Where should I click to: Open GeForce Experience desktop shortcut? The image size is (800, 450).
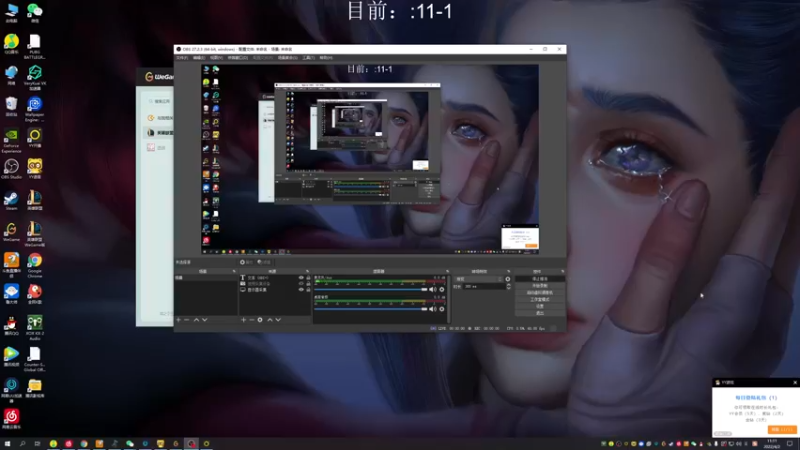(11, 141)
